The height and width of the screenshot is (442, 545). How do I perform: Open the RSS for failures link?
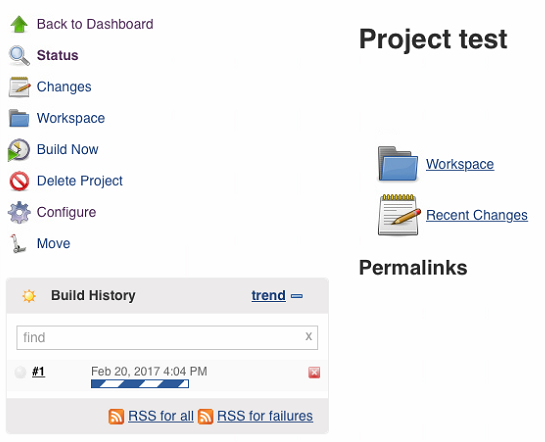pos(265,416)
